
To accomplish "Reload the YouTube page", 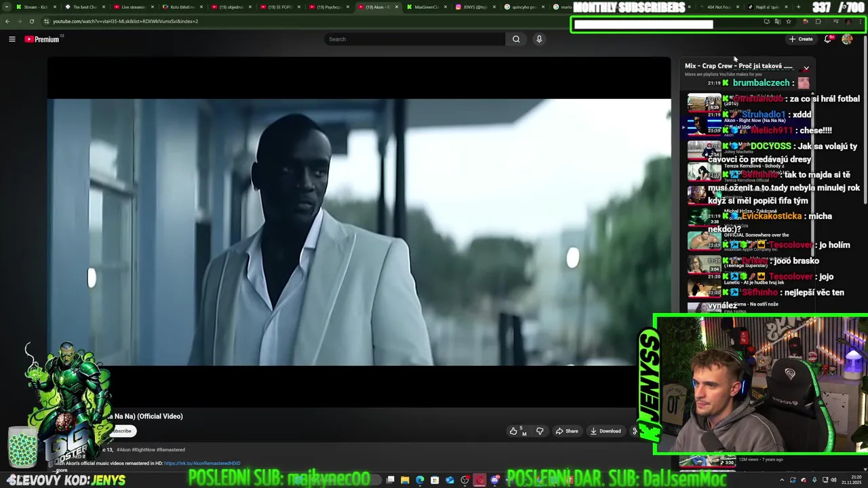I will tap(31, 21).
